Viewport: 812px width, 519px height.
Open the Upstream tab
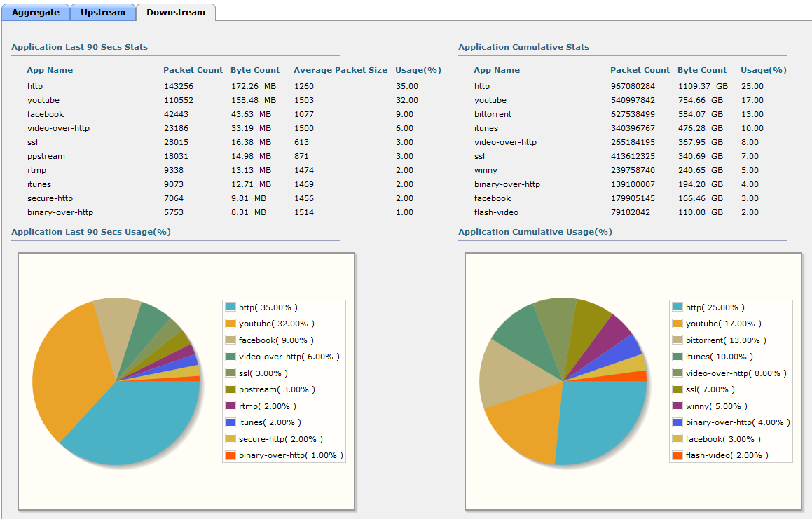tap(103, 12)
